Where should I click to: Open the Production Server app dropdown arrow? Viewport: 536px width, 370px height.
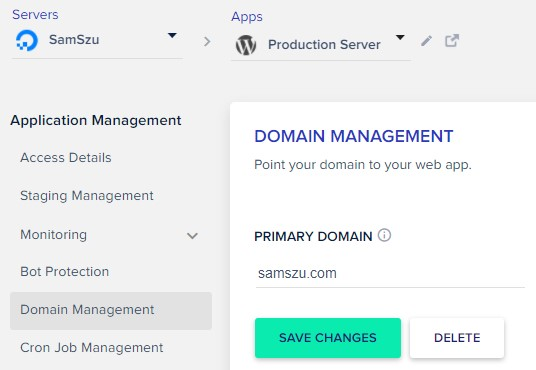(400, 37)
